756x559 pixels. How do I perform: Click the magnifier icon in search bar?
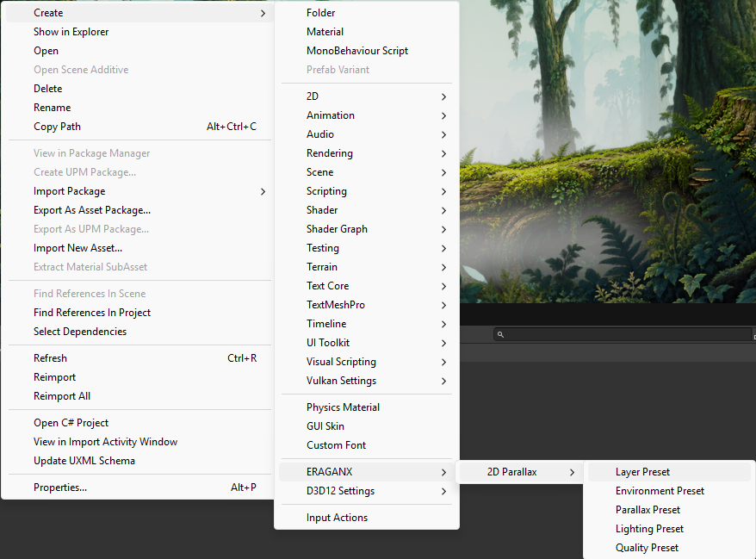click(500, 334)
